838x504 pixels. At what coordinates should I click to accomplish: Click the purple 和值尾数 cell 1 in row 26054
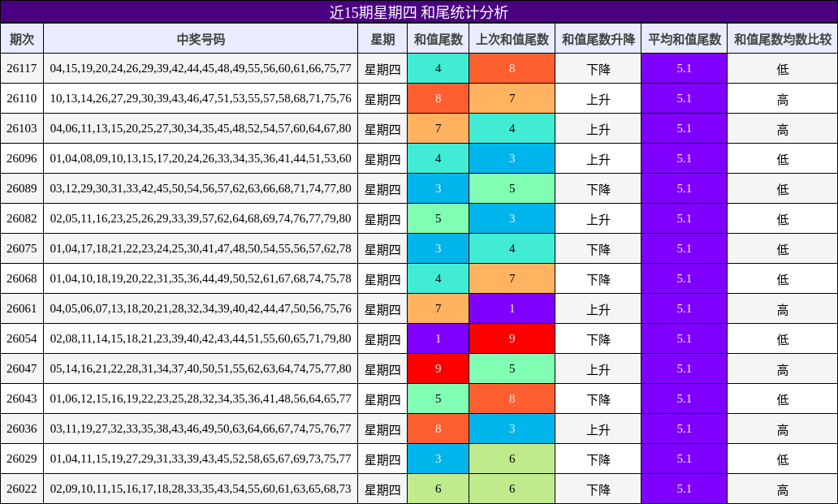point(438,338)
